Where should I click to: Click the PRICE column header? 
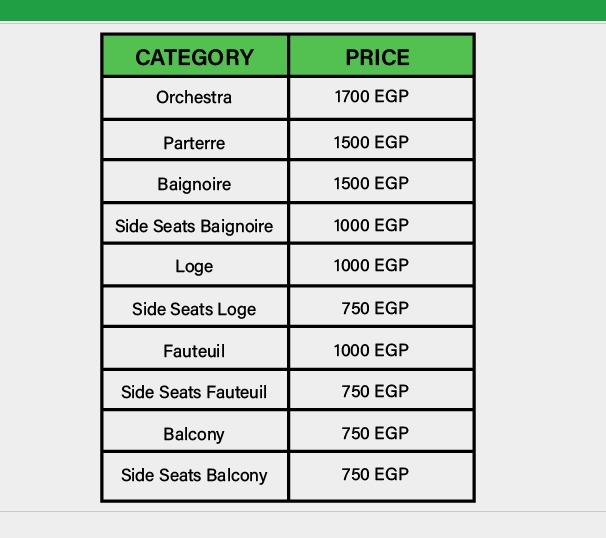pos(377,57)
